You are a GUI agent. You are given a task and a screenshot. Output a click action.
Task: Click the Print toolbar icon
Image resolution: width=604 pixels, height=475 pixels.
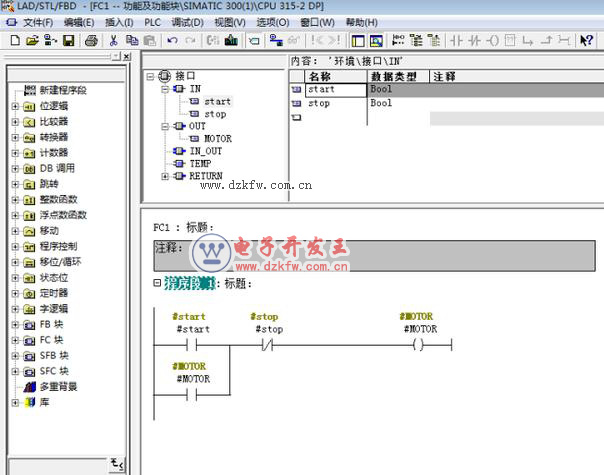pyautogui.click(x=91, y=40)
